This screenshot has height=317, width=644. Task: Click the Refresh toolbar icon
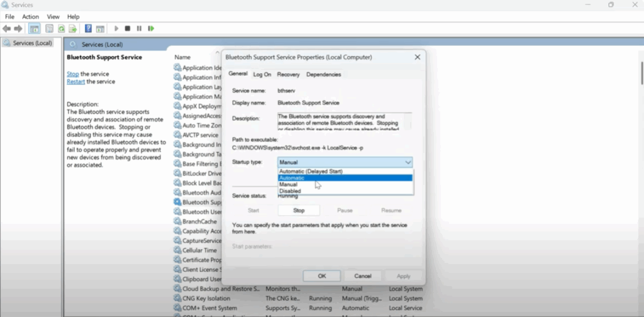point(61,28)
